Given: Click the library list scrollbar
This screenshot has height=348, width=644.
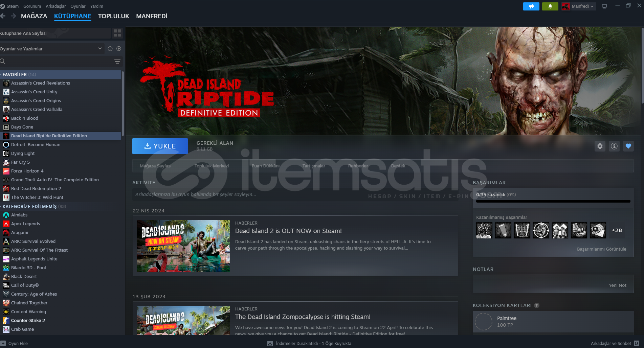Looking at the screenshot, I should [x=123, y=103].
